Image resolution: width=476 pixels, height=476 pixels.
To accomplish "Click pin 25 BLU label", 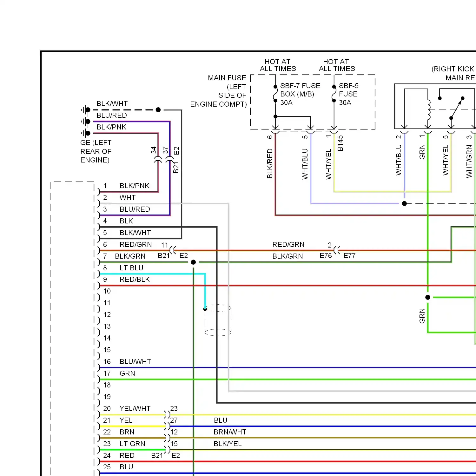I will [126, 467].
